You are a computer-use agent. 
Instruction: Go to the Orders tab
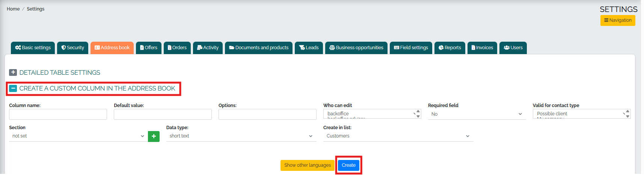click(x=177, y=48)
